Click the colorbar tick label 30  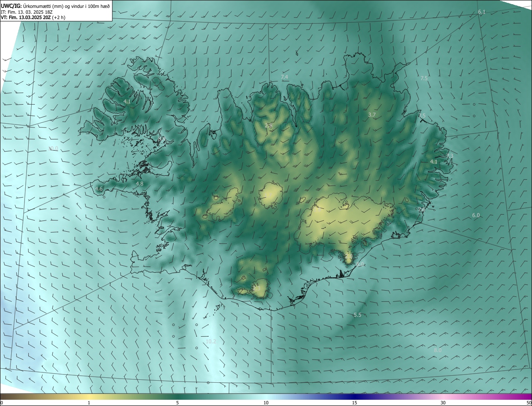(x=443, y=403)
